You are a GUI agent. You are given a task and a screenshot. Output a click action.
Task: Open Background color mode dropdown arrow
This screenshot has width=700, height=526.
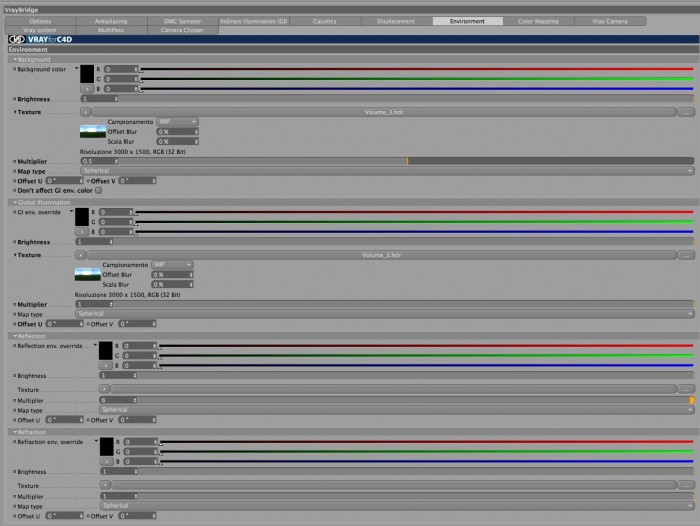coord(76,68)
